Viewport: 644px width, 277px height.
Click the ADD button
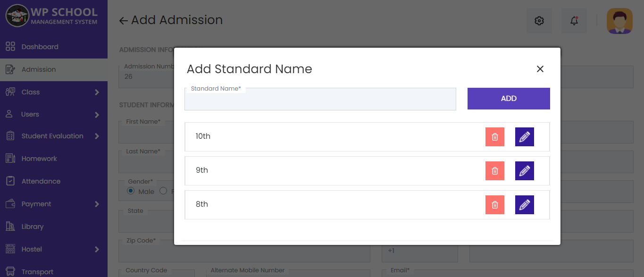(508, 99)
